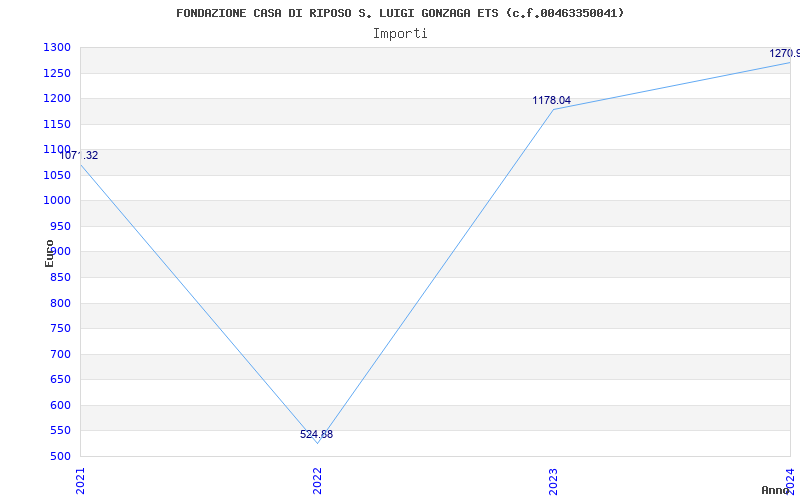Click the 1270.9 data label for 2024
800x500 pixels.
785,54
